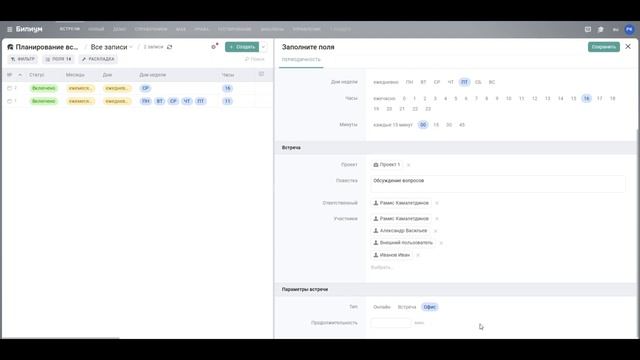The width and height of the screenshot is (640, 360).
Task: Choose Встреча meeting type
Action: point(407,307)
